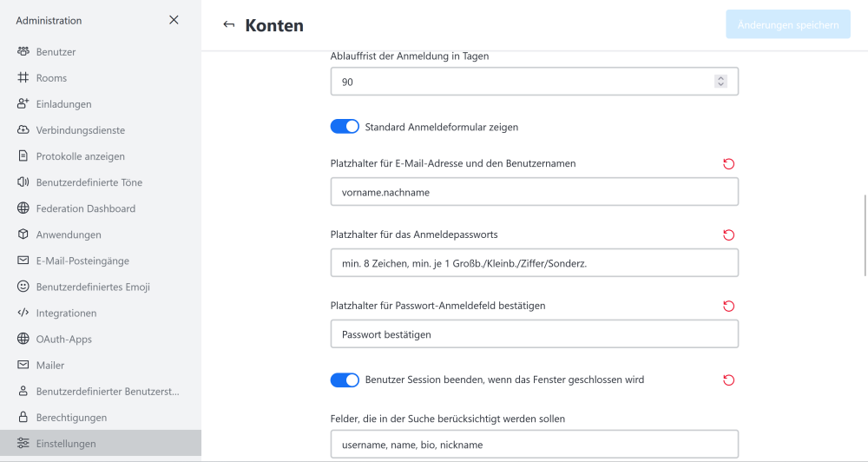The height and width of the screenshot is (462, 868).
Task: Open the Einladungen menu entry
Action: 101,103
